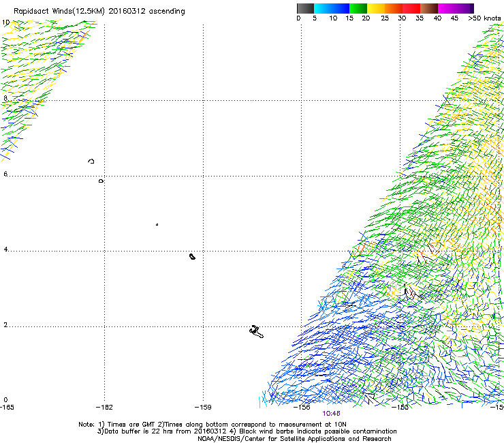
Task: Click the red 30-35 knots legend segment
Action: coord(411,8)
